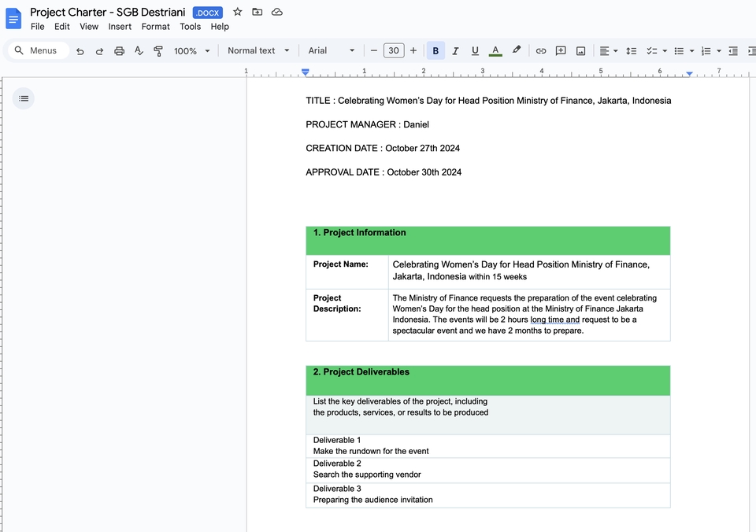The image size is (756, 532).
Task: Insert a bulleted list
Action: coord(679,50)
